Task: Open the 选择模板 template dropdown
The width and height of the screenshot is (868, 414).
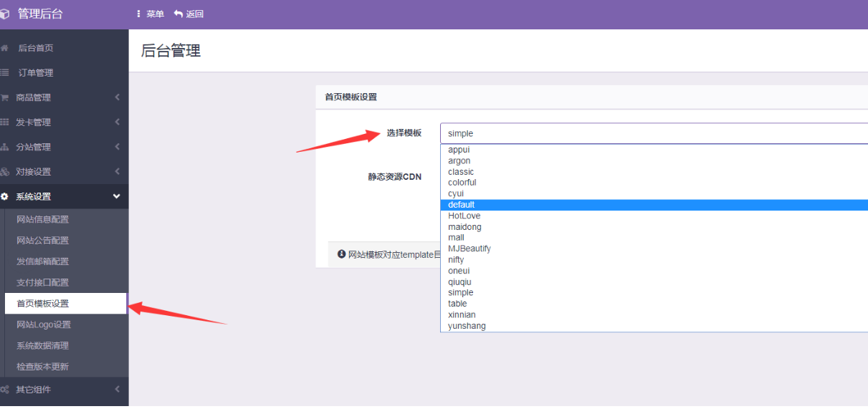Action: [645, 133]
